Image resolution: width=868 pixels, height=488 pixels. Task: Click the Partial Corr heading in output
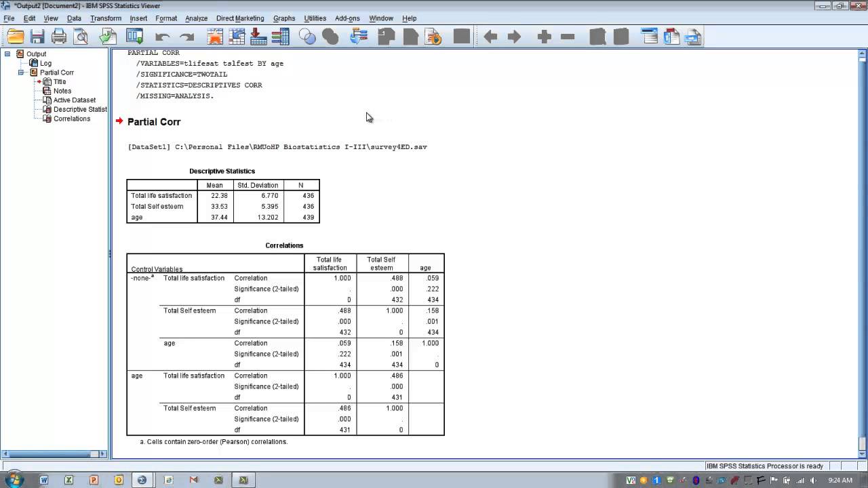pos(154,122)
